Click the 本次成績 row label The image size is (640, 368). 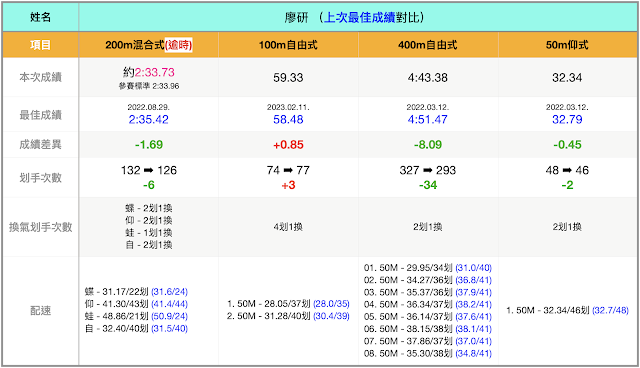[40, 77]
